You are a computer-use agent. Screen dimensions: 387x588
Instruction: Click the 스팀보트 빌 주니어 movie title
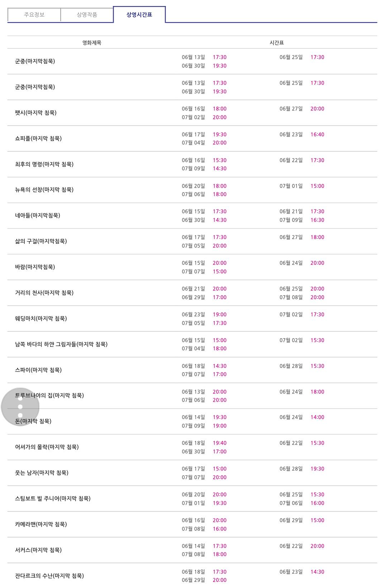pyautogui.click(x=53, y=499)
